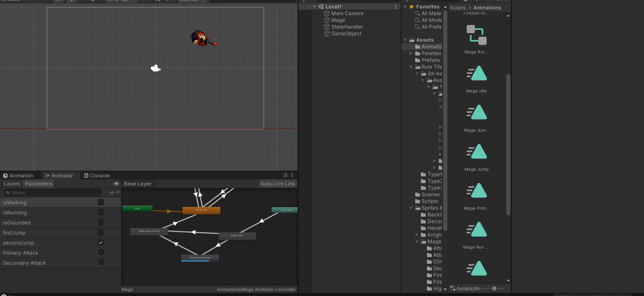Select the Mage Jump state node
The width and height of the screenshot is (644, 296).
pos(237,236)
